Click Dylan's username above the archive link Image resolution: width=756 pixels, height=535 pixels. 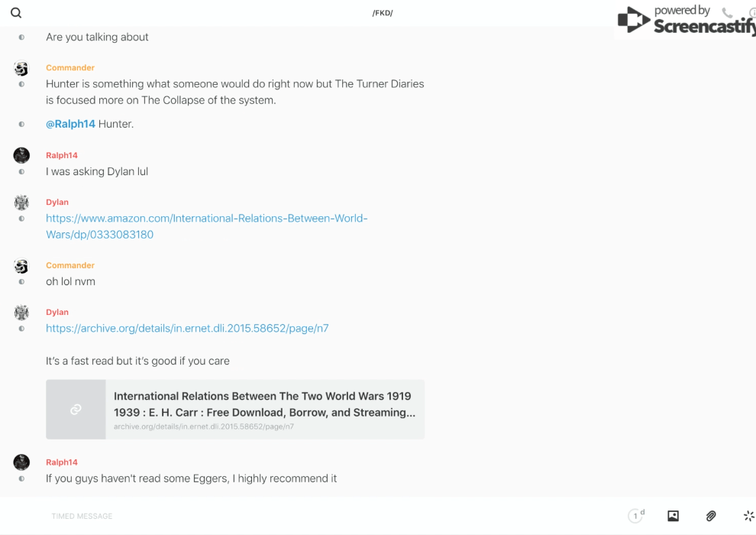tap(57, 312)
